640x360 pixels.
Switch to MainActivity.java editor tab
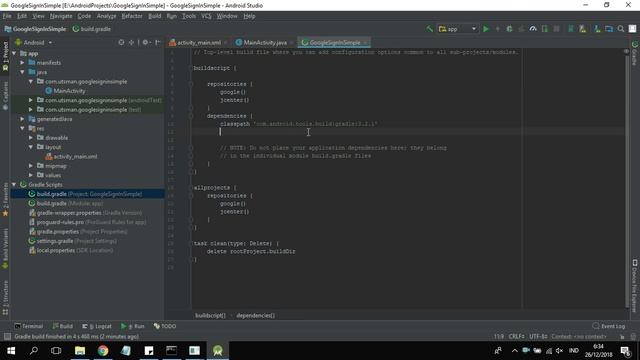265,42
